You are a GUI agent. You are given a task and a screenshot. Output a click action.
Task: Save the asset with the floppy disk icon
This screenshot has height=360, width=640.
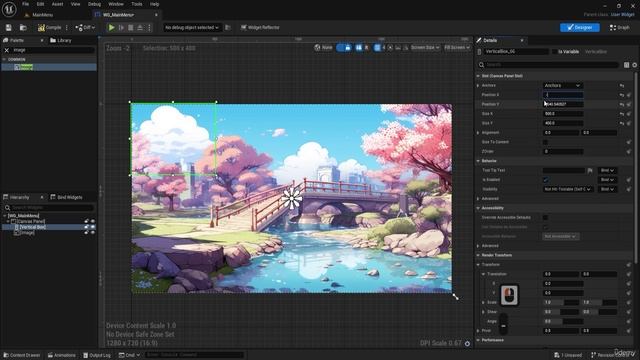[9, 27]
